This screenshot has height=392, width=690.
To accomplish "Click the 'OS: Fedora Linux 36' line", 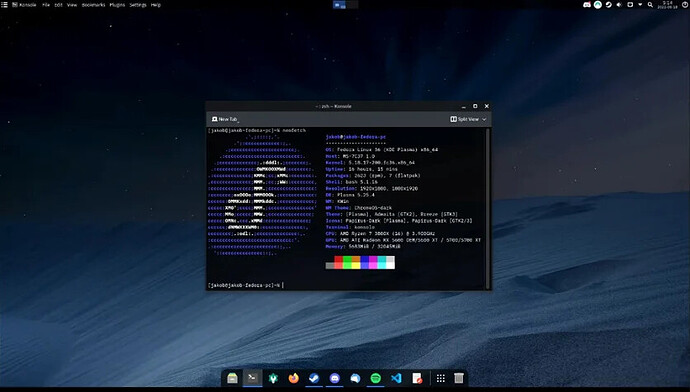I will 382,150.
